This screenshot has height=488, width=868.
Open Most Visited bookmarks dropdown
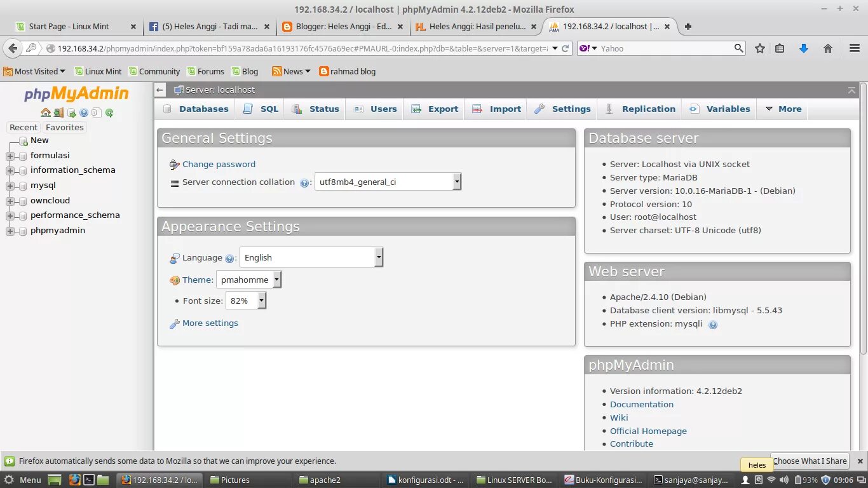[x=34, y=71]
